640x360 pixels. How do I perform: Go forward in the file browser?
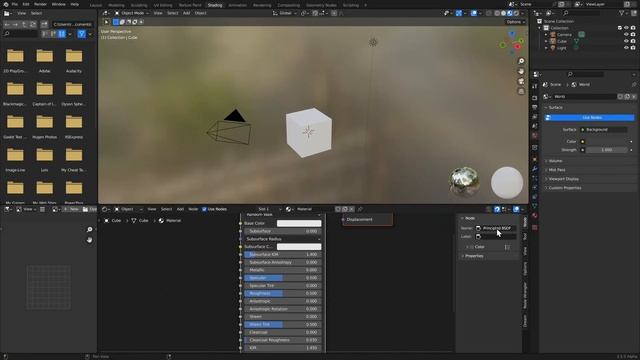(16, 24)
